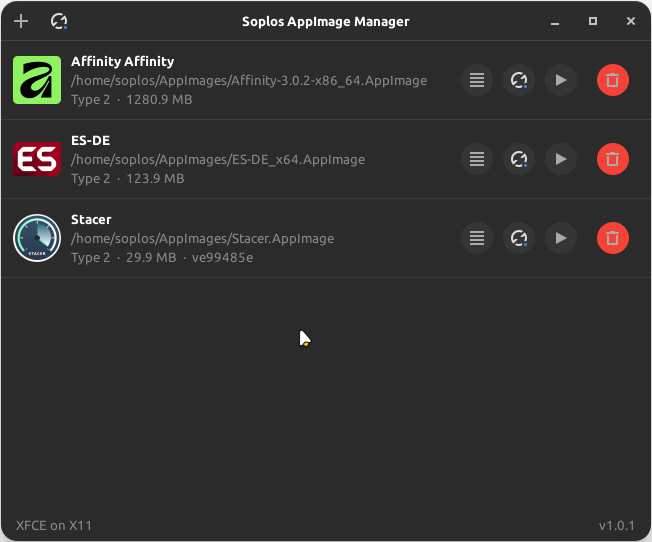Launch Stacer with play button
Image resolution: width=652 pixels, height=542 pixels.
[x=561, y=238]
